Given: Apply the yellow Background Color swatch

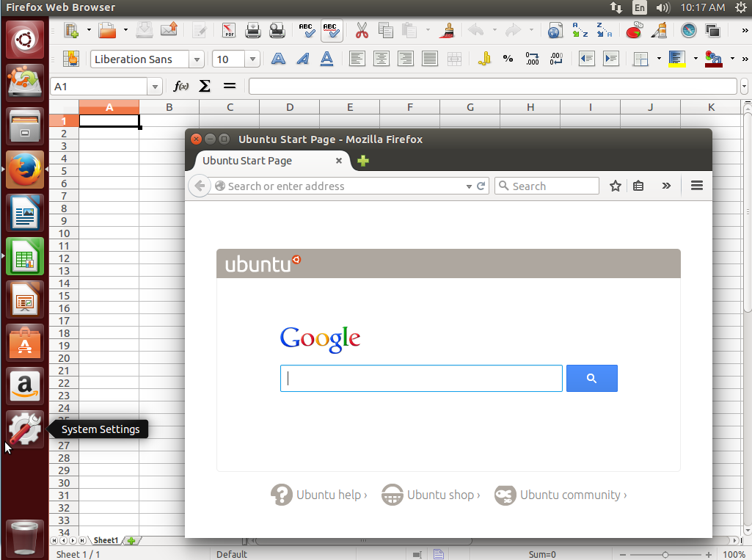Looking at the screenshot, I should pyautogui.click(x=676, y=59).
